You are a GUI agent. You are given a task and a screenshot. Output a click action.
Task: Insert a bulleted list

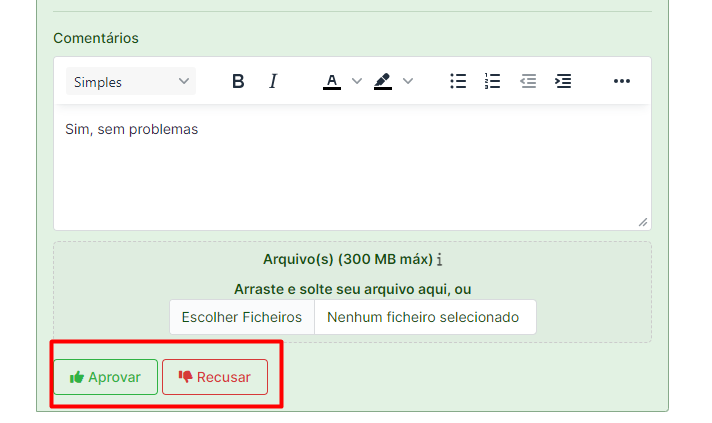click(458, 82)
